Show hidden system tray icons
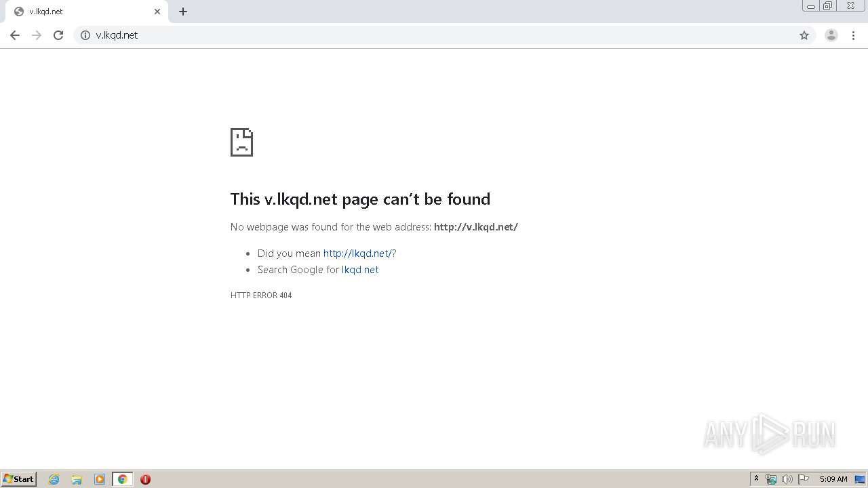The height and width of the screenshot is (488, 868). (757, 479)
